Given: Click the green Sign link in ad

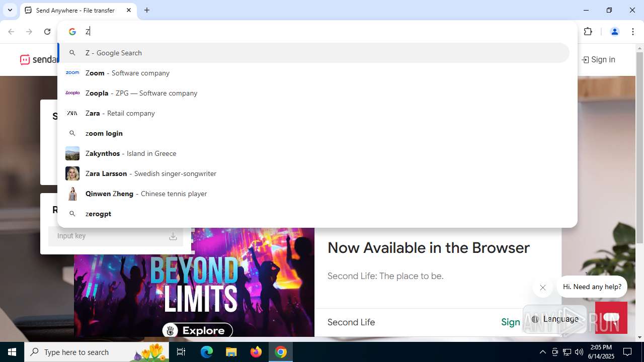Looking at the screenshot, I should click(x=510, y=322).
